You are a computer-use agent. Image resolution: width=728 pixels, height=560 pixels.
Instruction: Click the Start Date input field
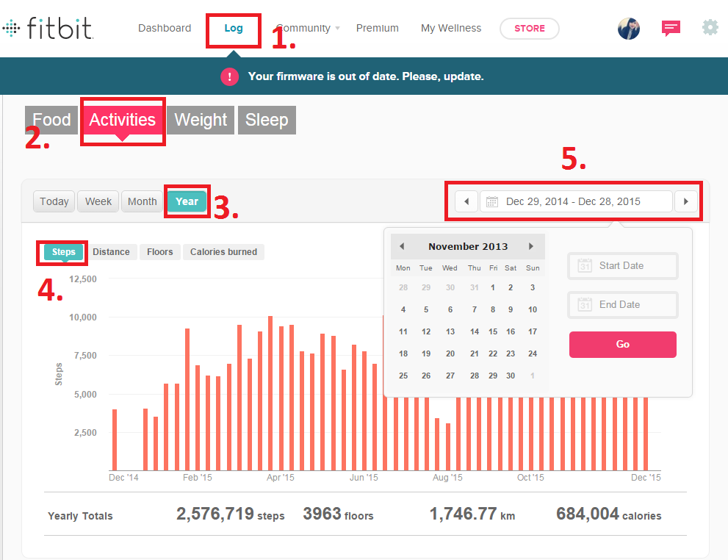coord(623,266)
